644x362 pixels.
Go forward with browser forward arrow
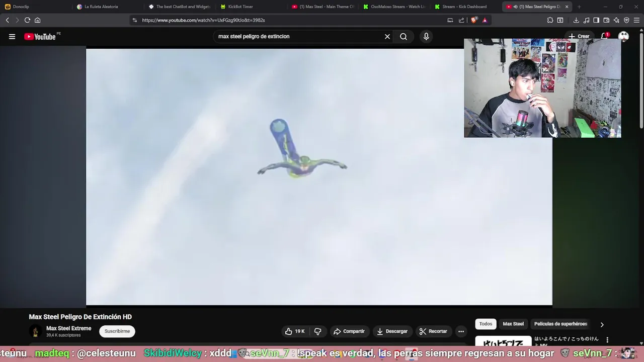[x=17, y=20]
